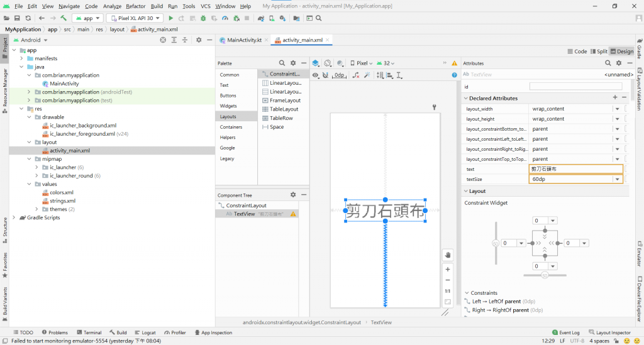The width and height of the screenshot is (644, 345).
Task: Open the Logcat tool window
Action: click(145, 332)
